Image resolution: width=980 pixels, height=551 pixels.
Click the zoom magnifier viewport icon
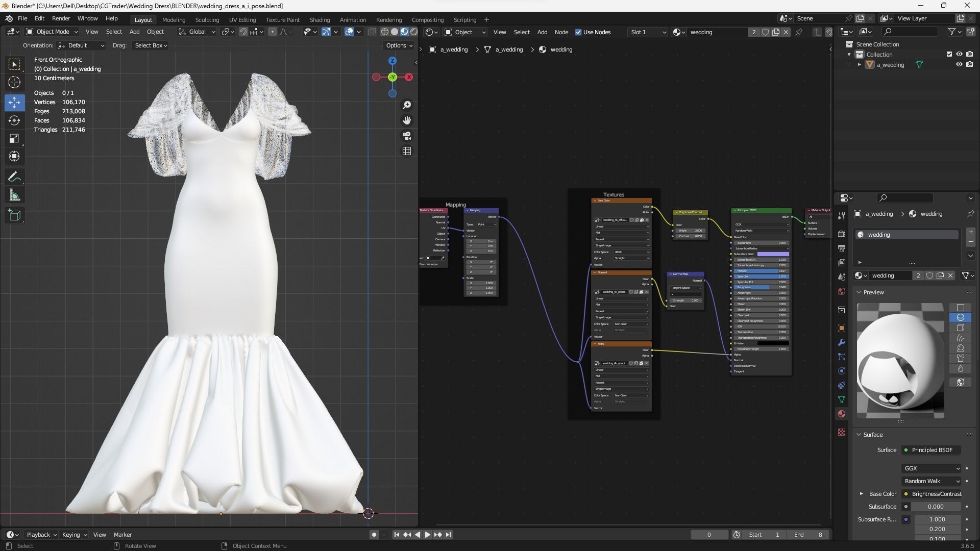click(x=407, y=105)
